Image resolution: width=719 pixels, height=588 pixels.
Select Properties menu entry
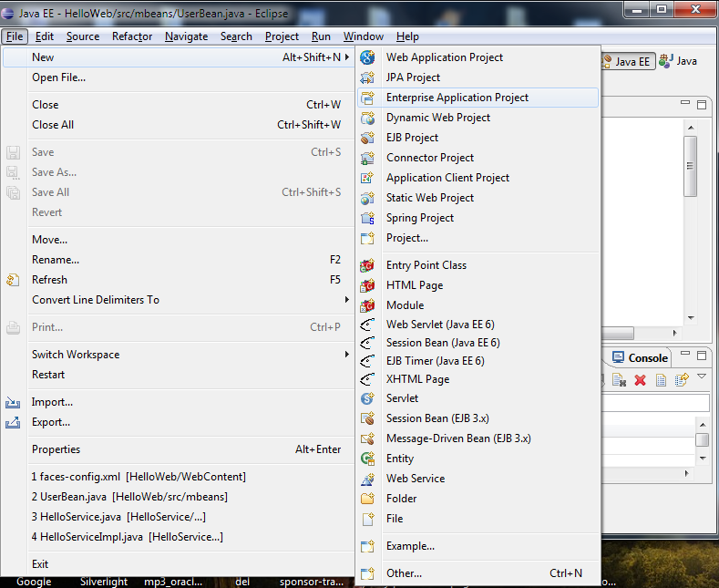tap(178, 449)
